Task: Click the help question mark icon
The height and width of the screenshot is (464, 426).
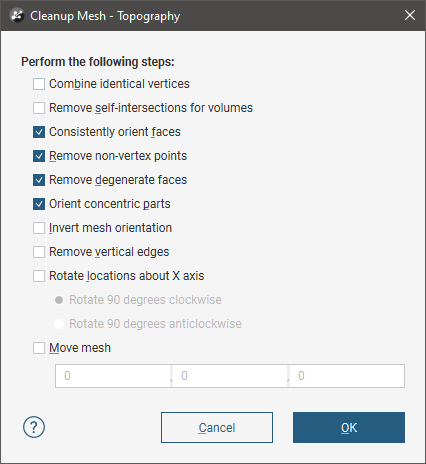Action: pos(34,427)
